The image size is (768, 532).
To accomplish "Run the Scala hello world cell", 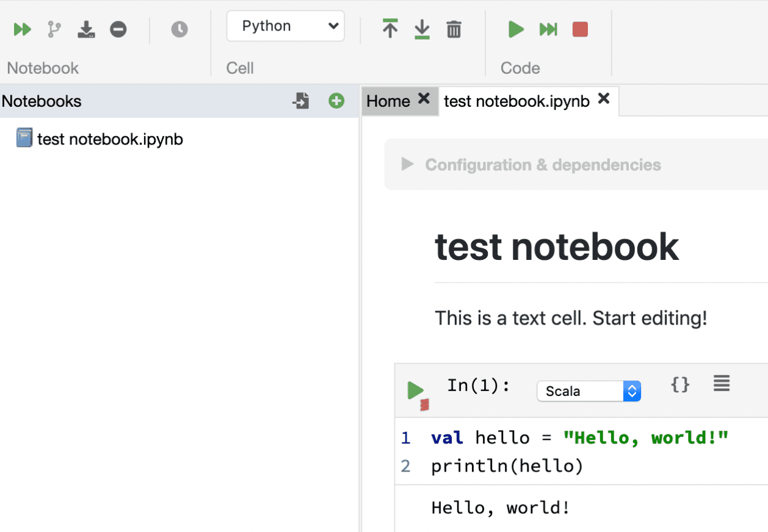I will (416, 391).
